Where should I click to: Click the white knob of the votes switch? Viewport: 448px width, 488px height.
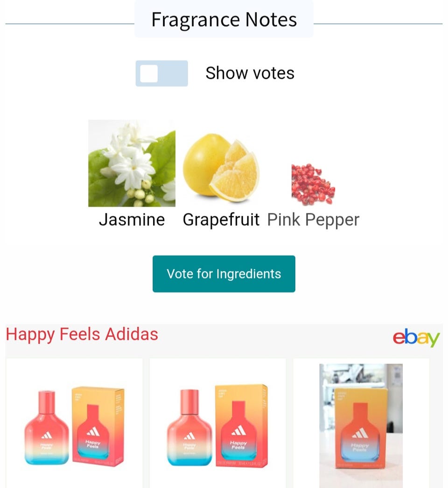tap(149, 74)
